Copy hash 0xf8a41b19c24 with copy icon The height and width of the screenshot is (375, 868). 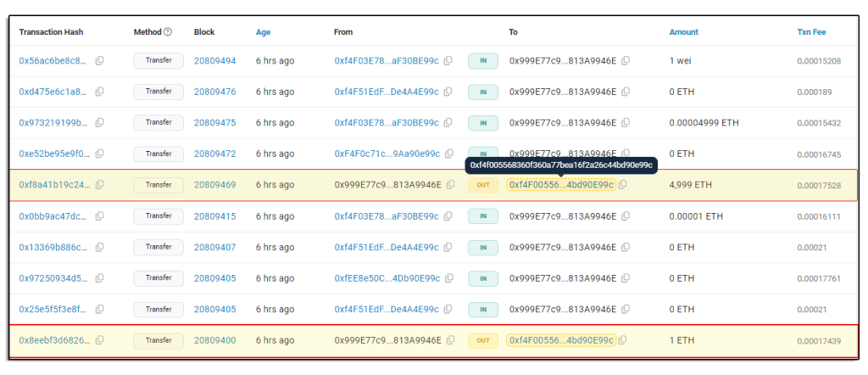point(100,185)
